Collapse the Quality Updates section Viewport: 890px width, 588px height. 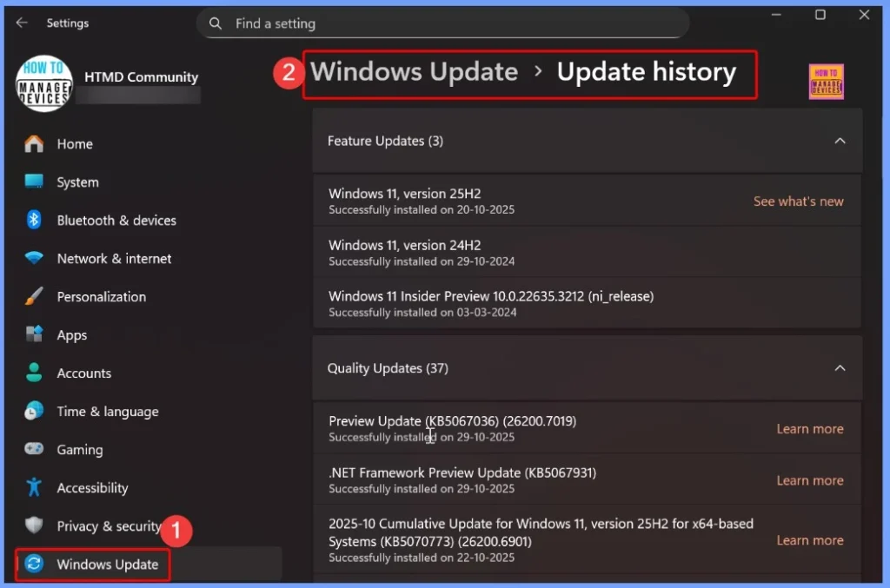[840, 367]
